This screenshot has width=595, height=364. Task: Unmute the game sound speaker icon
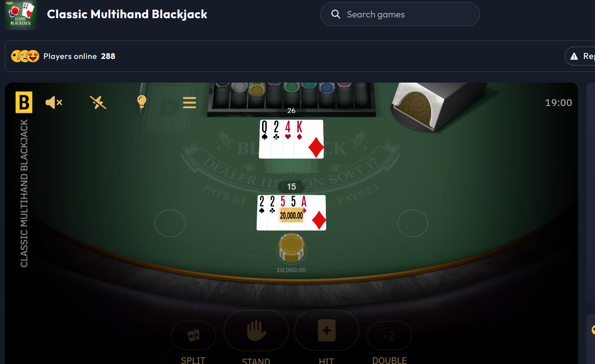coord(54,102)
